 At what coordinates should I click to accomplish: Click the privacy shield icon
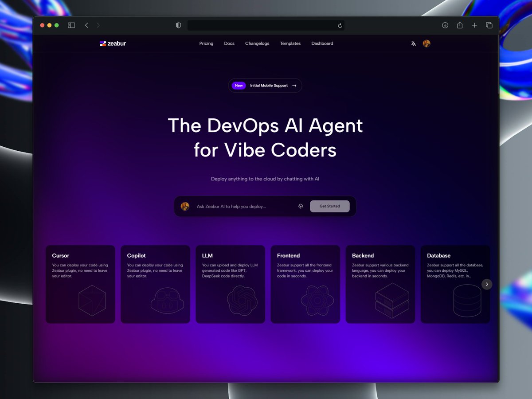coord(178,25)
